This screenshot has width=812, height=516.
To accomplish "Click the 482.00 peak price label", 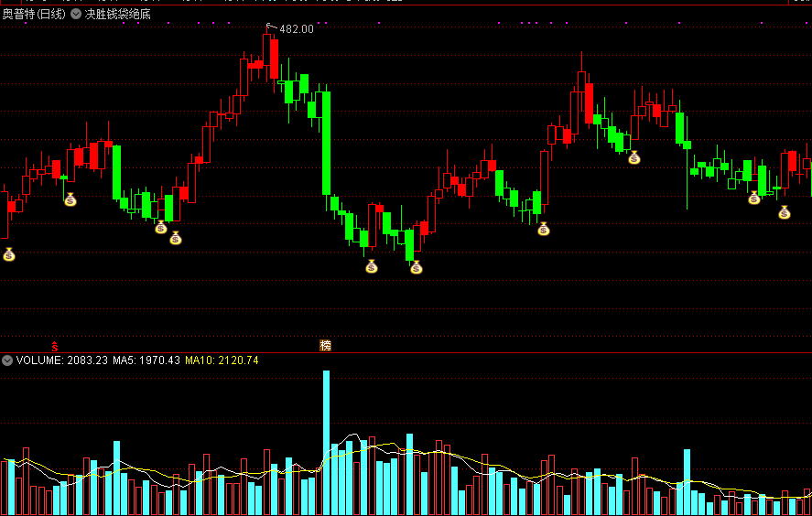I will click(x=297, y=29).
